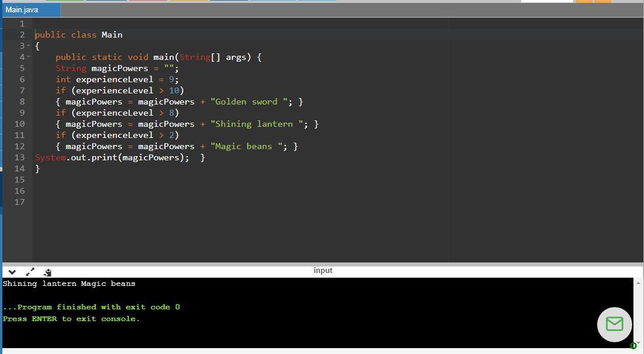Click line number 6 in the gutter
The height and width of the screenshot is (354, 644).
point(22,79)
